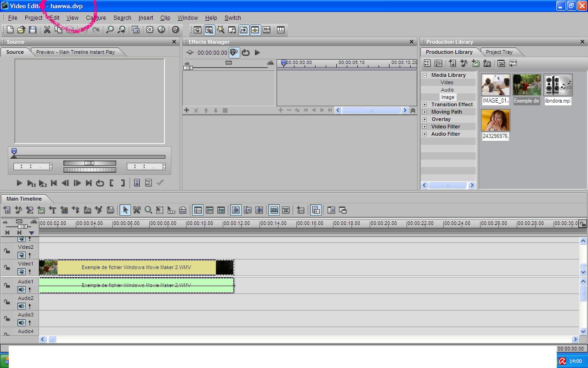Image resolution: width=588 pixels, height=368 pixels.
Task: Click the magnifier zoom tool in timeline toolbar
Action: click(x=148, y=210)
